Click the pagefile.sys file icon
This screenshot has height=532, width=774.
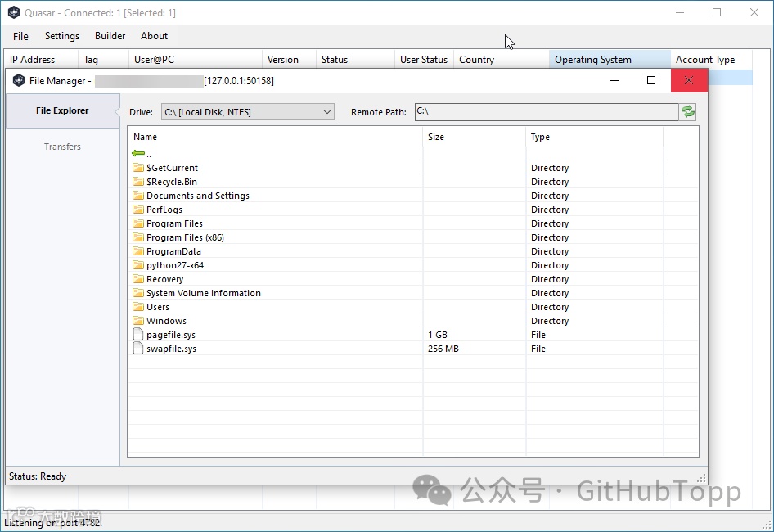point(138,335)
